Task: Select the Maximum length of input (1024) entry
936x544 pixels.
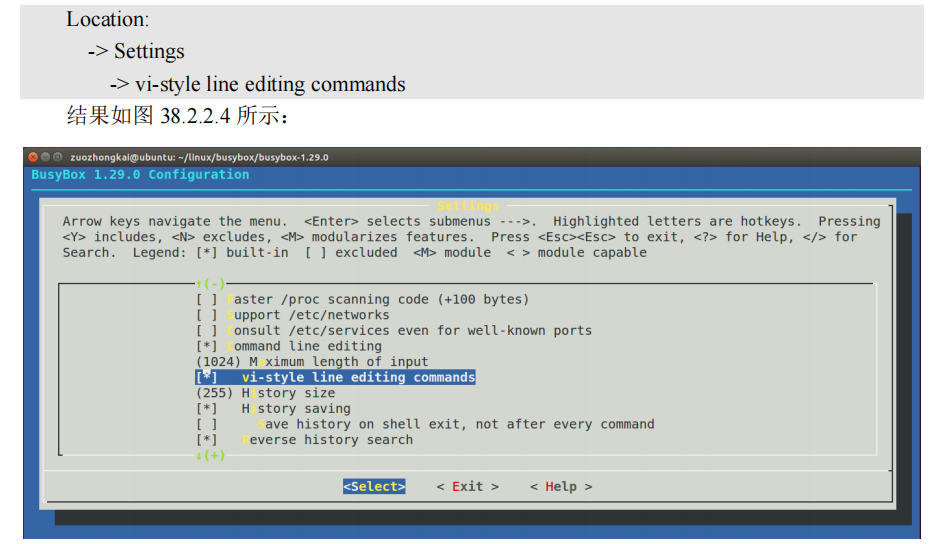Action: point(312,361)
